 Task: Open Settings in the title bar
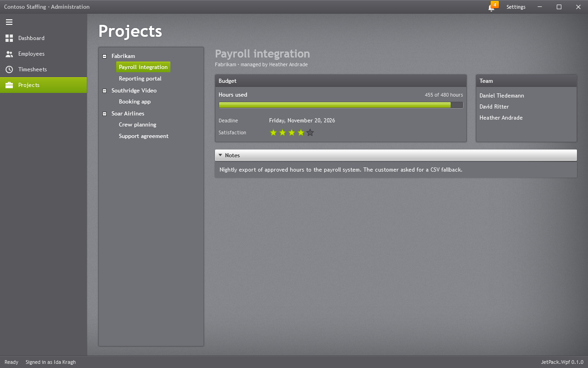click(516, 7)
